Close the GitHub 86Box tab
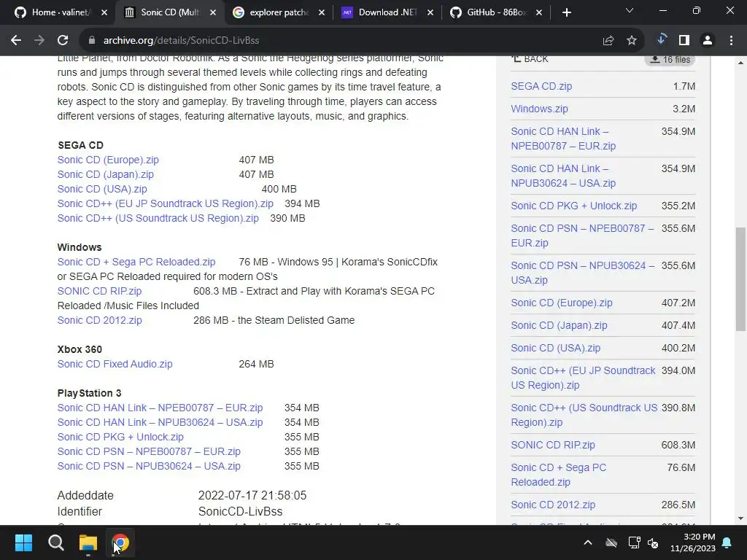This screenshot has height=560, width=747. (x=539, y=12)
